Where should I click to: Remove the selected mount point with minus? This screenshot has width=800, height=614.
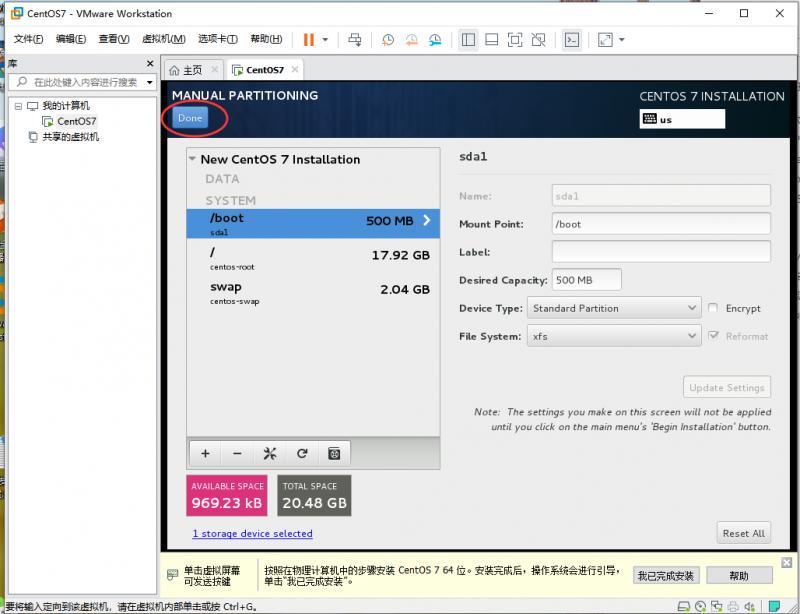[x=237, y=453]
